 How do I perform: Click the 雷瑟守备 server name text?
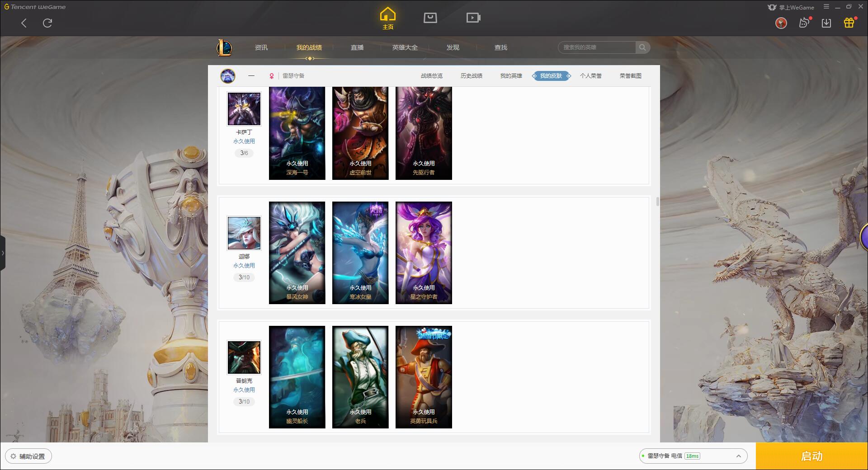click(293, 76)
